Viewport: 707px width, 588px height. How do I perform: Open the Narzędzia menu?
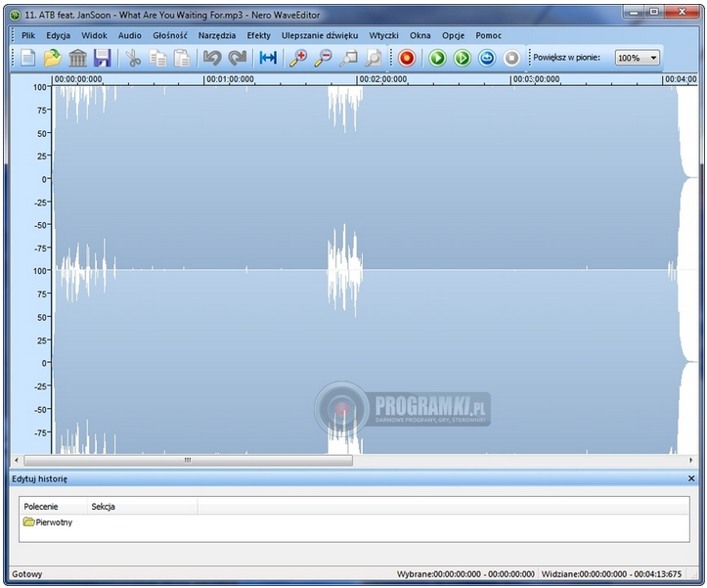(x=217, y=35)
